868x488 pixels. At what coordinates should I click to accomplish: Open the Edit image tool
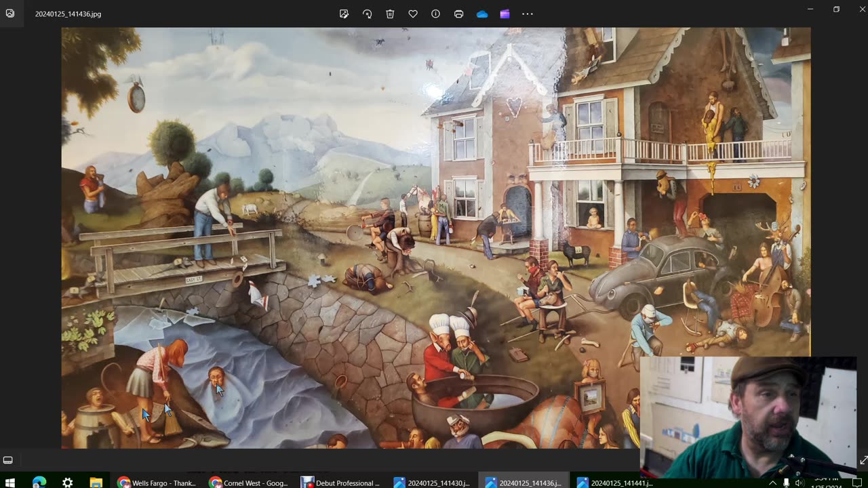344,14
